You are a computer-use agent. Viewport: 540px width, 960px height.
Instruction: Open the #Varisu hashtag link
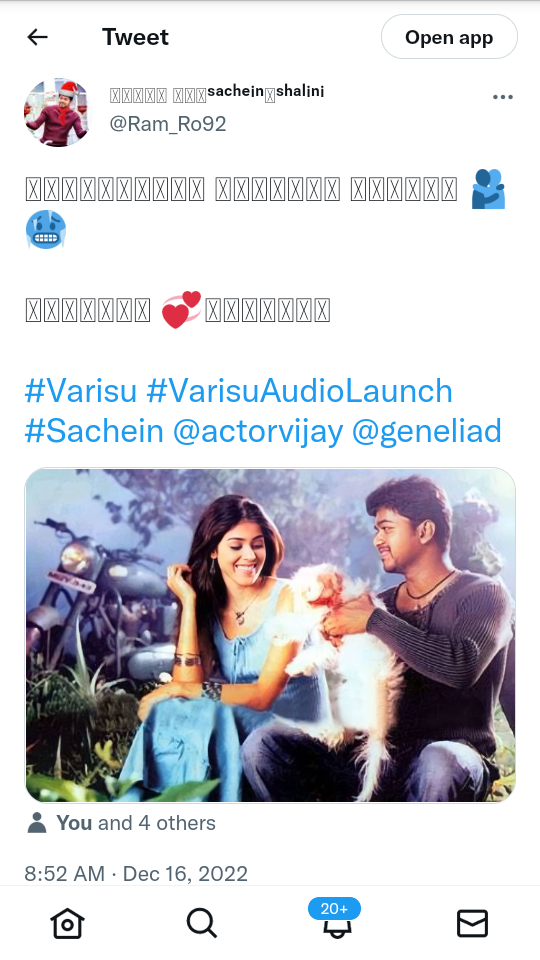[x=80, y=391]
